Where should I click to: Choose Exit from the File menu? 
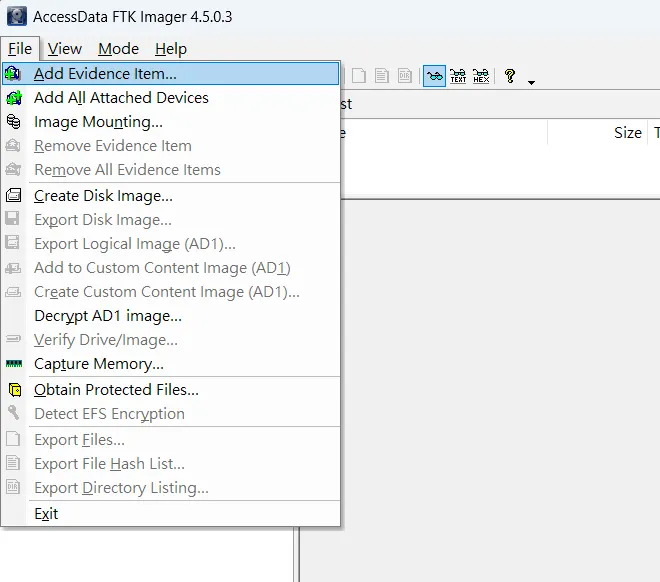(x=170, y=514)
